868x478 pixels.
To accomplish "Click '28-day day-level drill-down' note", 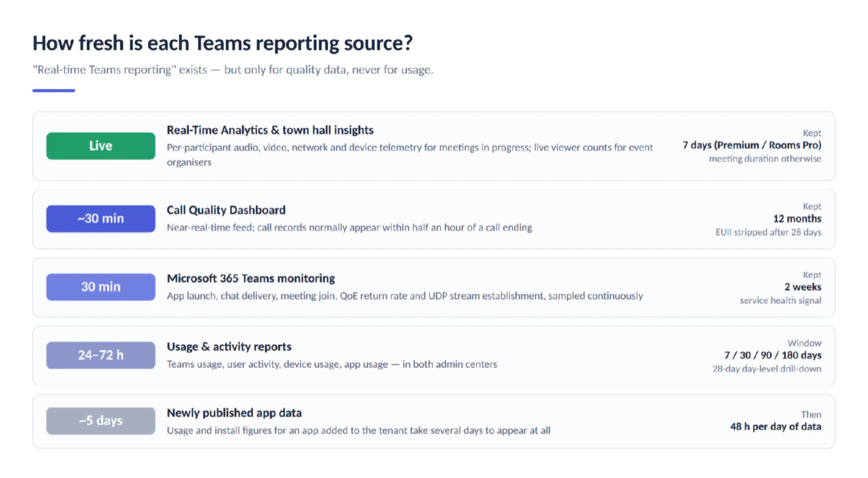I will [x=767, y=368].
